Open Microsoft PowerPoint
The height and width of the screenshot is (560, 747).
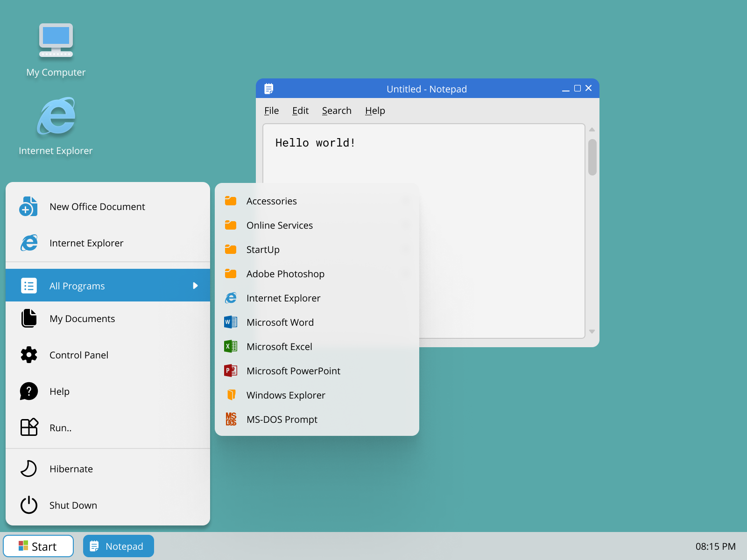pyautogui.click(x=293, y=371)
